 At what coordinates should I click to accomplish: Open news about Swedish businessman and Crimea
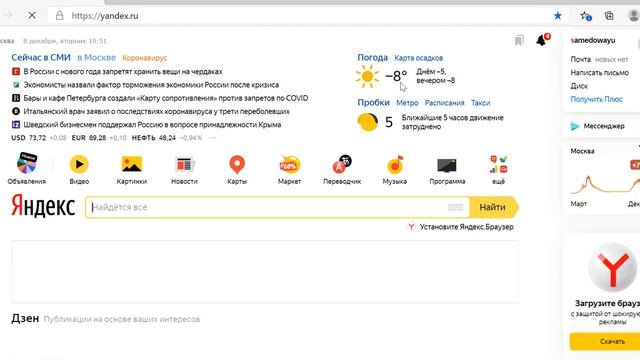(152, 124)
